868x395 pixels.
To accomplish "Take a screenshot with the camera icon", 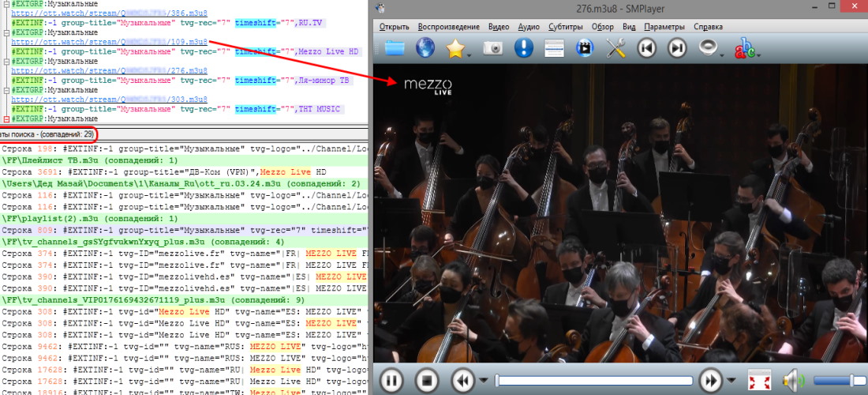I will [x=492, y=49].
